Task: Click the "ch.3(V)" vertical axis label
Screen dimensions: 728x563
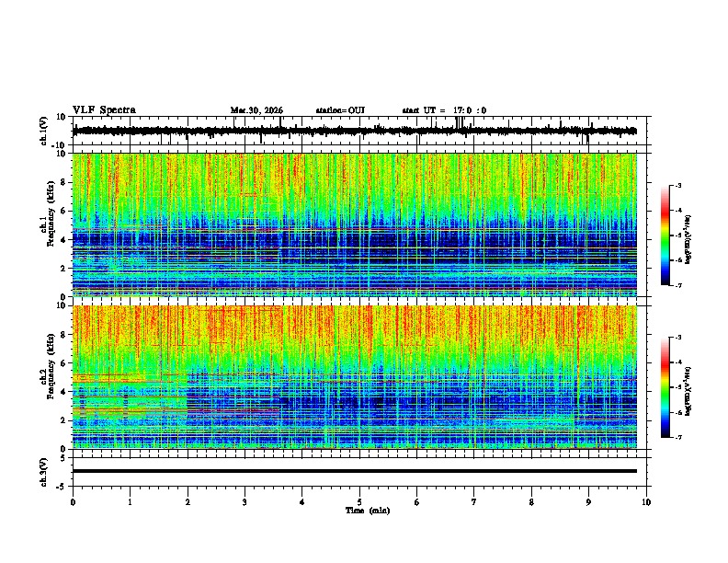Action: tap(44, 472)
